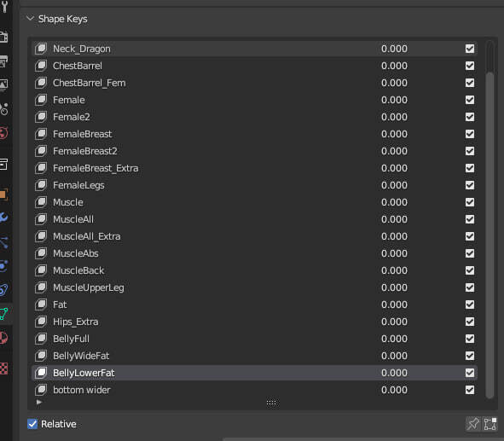Open the Texture properties tab
Image resolution: width=504 pixels, height=441 pixels.
point(4,368)
